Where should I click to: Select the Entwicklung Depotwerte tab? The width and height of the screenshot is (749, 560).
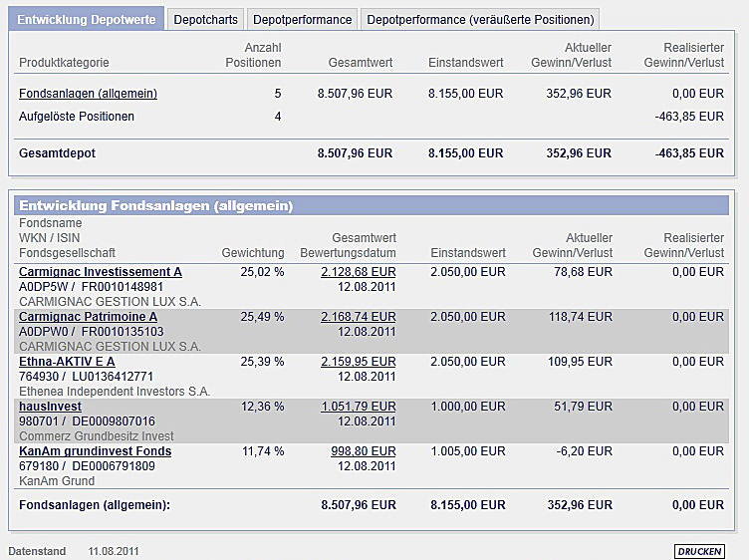[x=87, y=19]
